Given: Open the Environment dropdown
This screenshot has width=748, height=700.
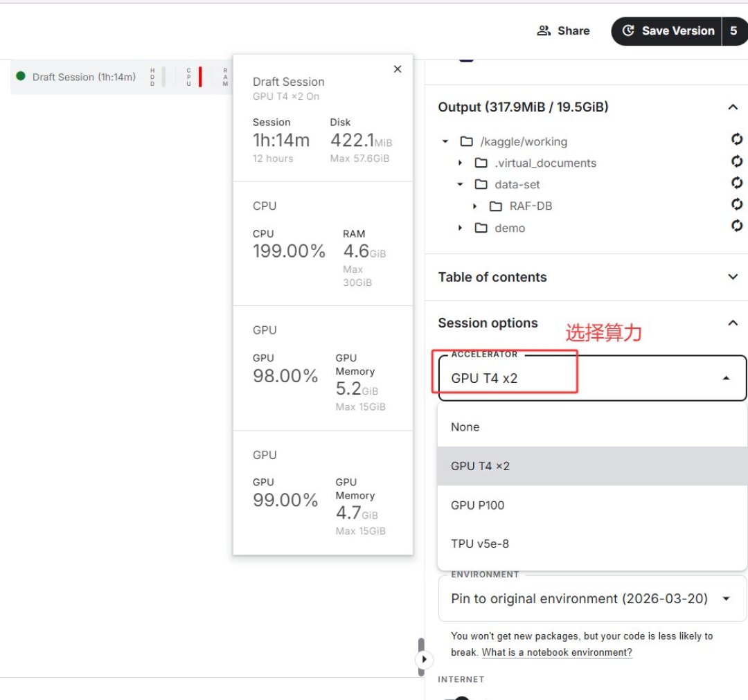Looking at the screenshot, I should 592,599.
